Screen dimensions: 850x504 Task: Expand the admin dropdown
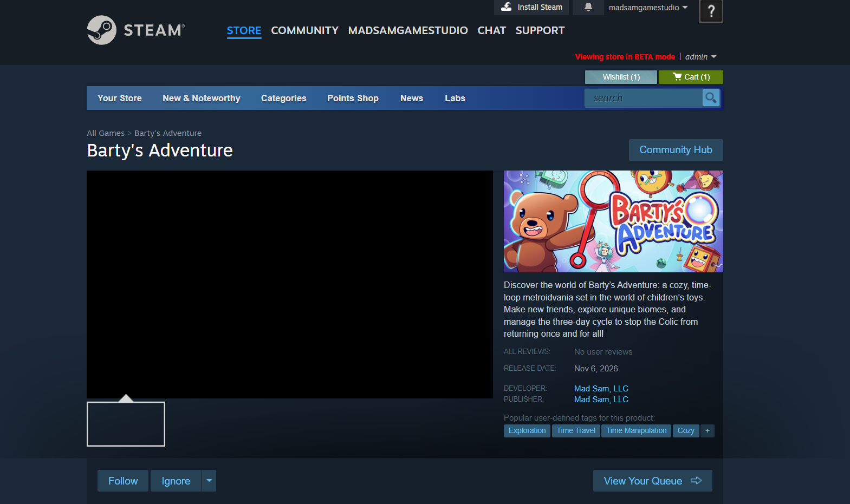pyautogui.click(x=700, y=57)
